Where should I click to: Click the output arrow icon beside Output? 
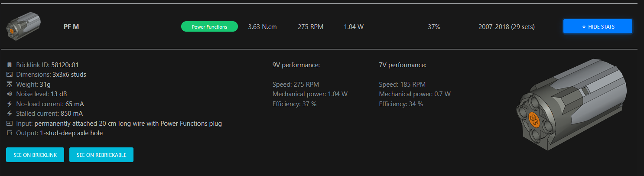[10, 133]
